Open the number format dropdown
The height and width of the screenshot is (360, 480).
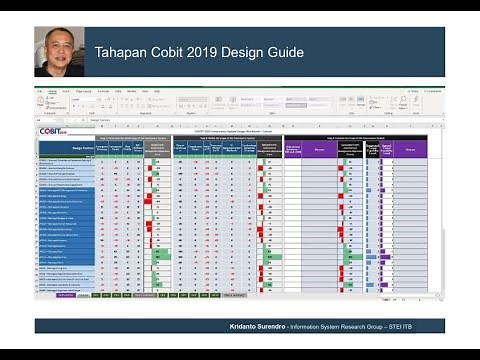click(193, 99)
